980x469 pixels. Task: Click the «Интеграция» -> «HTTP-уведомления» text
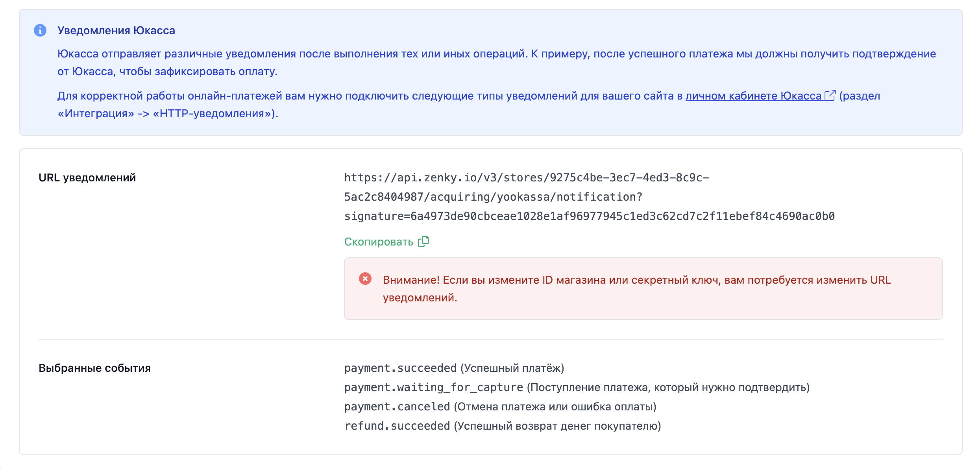[168, 114]
